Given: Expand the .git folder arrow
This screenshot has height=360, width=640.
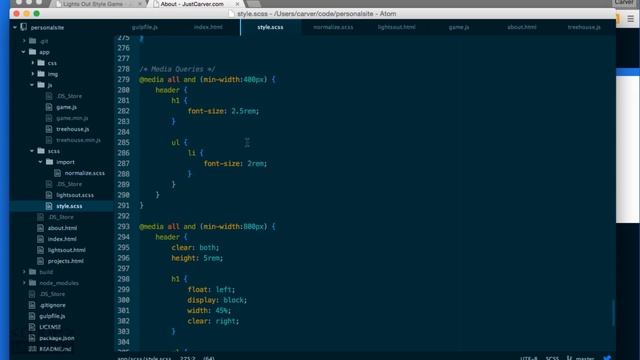Looking at the screenshot, I should tap(24, 41).
